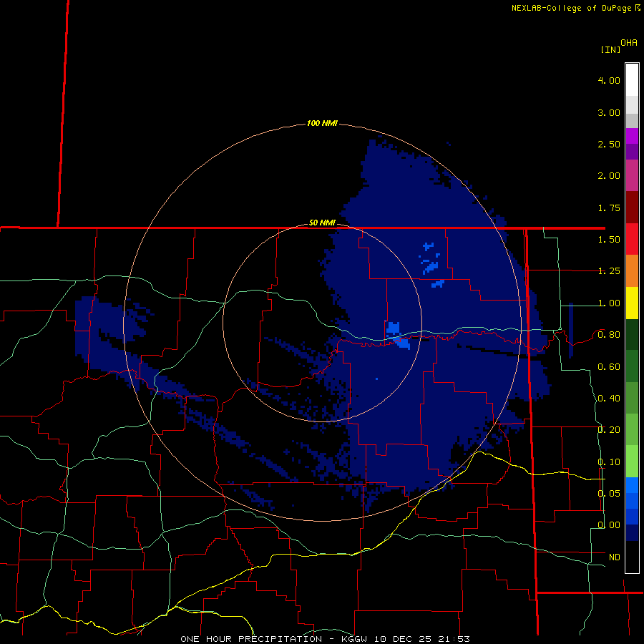Click the 100 NMI range ring label
This screenshot has width=644, height=644.
(x=322, y=123)
